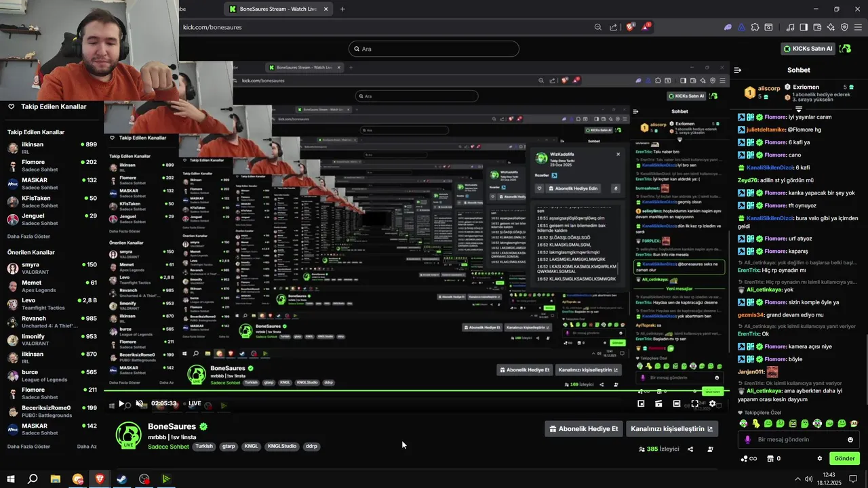
Task: Close the BoneSaures Stream tab
Action: tap(326, 9)
